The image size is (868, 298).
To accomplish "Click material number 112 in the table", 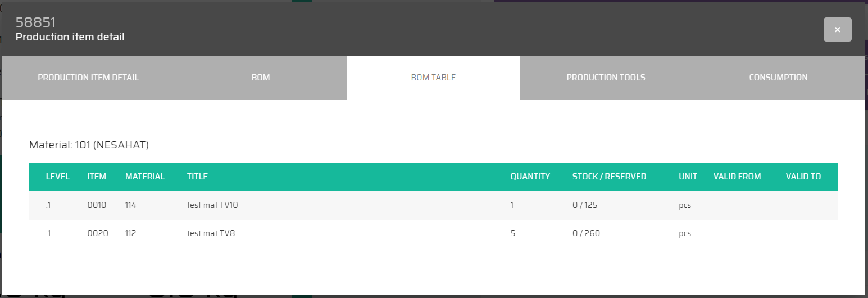I will click(x=131, y=233).
